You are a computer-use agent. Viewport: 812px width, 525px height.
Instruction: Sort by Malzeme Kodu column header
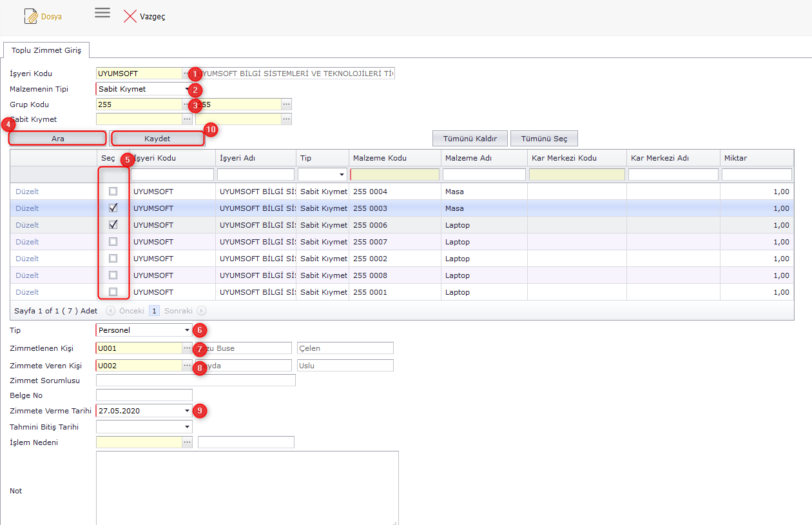pyautogui.click(x=380, y=158)
